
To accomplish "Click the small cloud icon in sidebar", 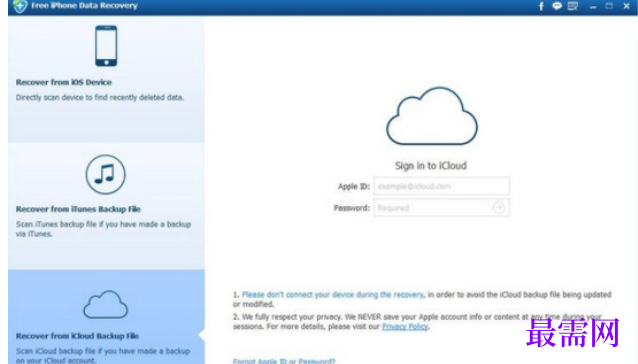I will tap(105, 304).
